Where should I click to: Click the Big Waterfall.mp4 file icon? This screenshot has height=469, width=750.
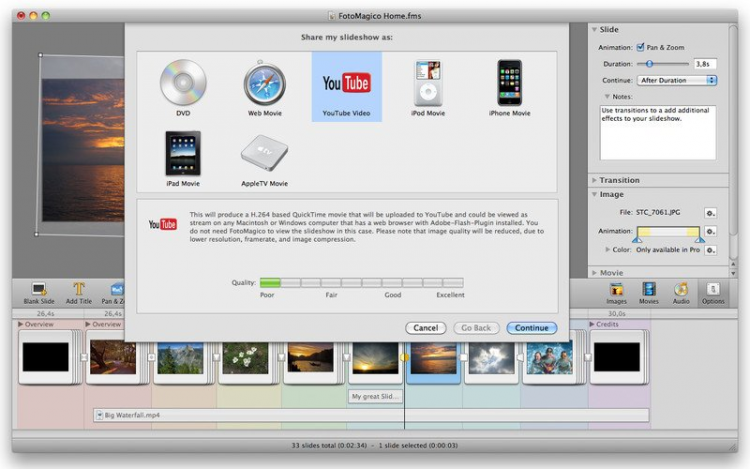(x=99, y=415)
